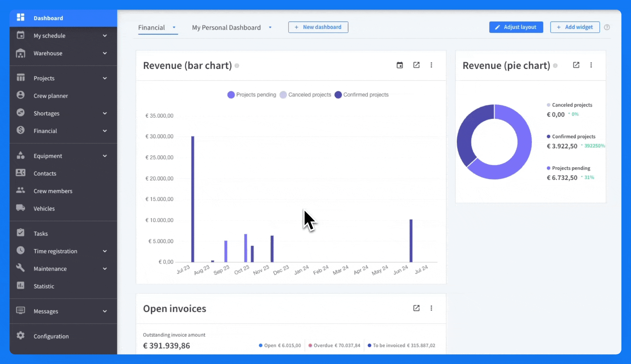Open Revenue bar chart in new window
Image resolution: width=631 pixels, height=364 pixels.
(416, 65)
